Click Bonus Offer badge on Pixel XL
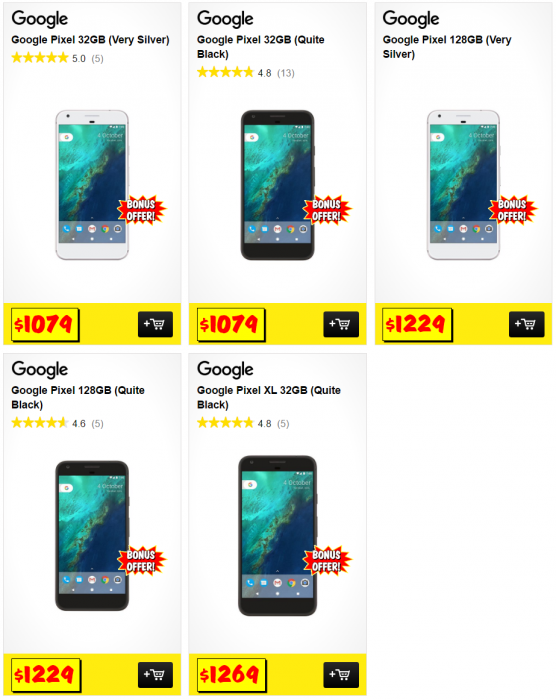 (327, 560)
